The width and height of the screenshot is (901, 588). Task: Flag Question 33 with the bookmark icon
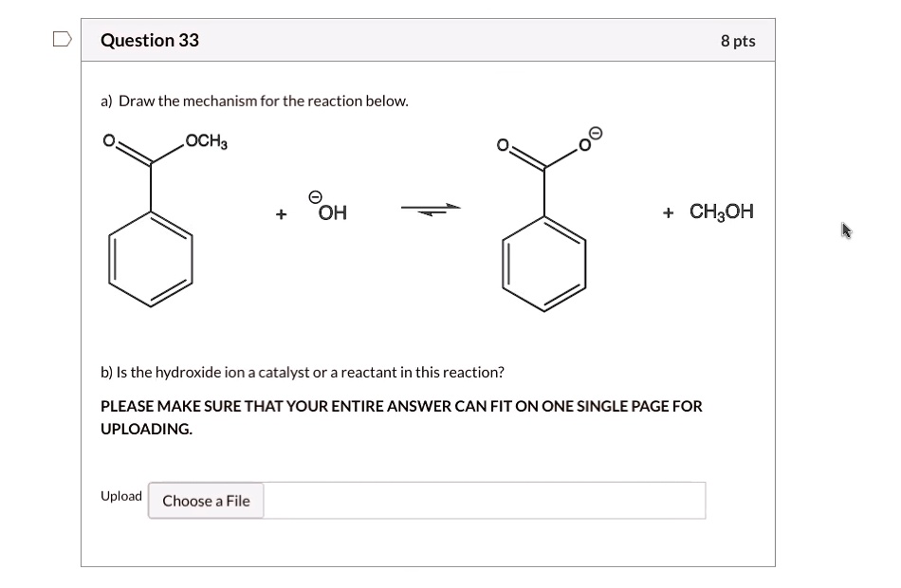pyautogui.click(x=62, y=39)
